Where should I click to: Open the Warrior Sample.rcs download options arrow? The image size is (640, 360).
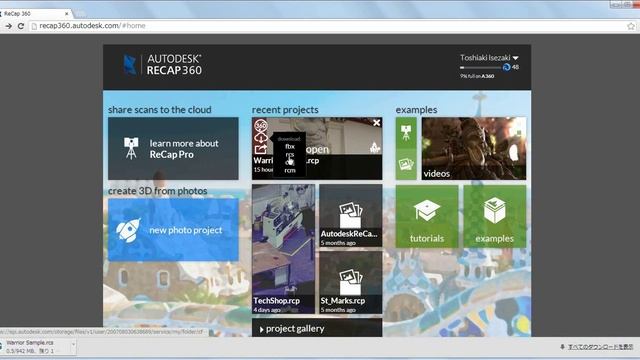(x=73, y=345)
